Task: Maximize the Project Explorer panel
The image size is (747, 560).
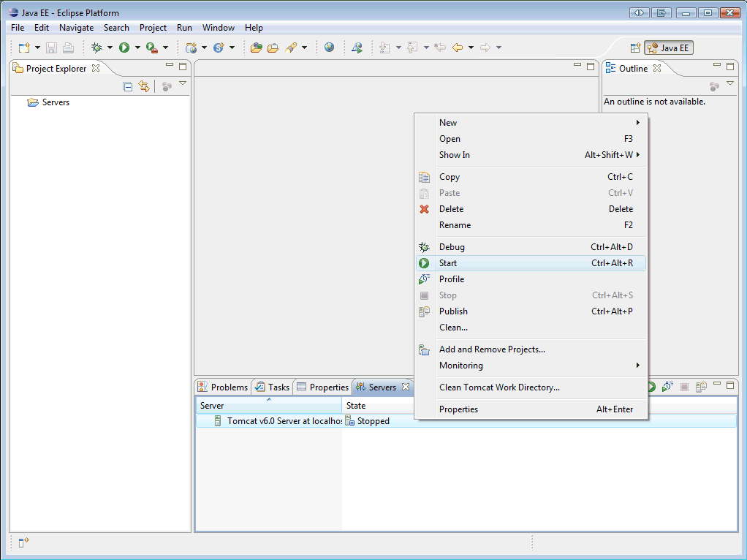Action: tap(183, 67)
